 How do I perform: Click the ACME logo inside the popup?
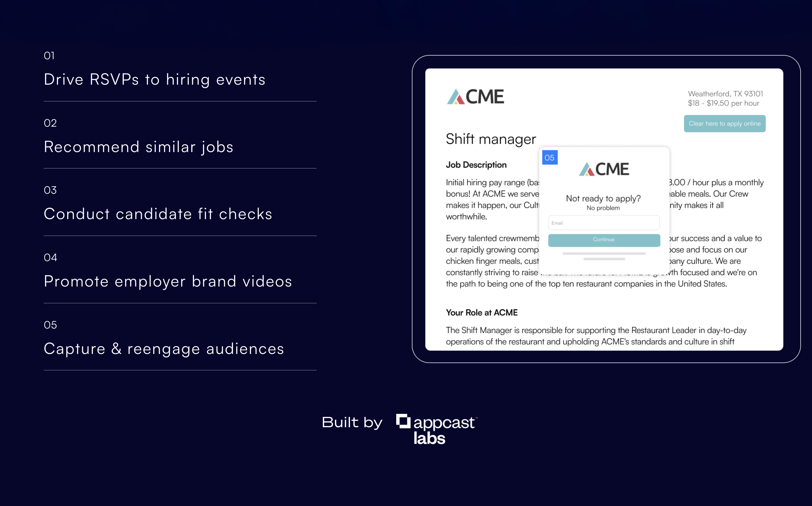pyautogui.click(x=604, y=169)
